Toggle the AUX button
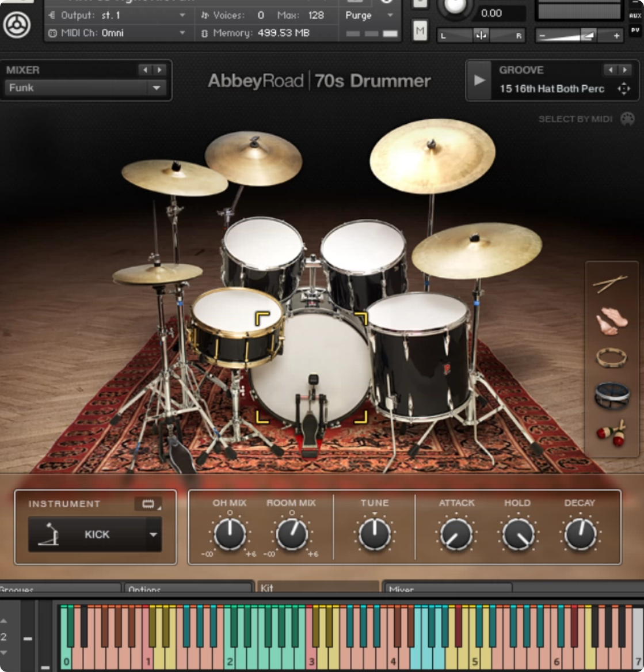Image resolution: width=644 pixels, height=672 pixels. pyautogui.click(x=635, y=16)
